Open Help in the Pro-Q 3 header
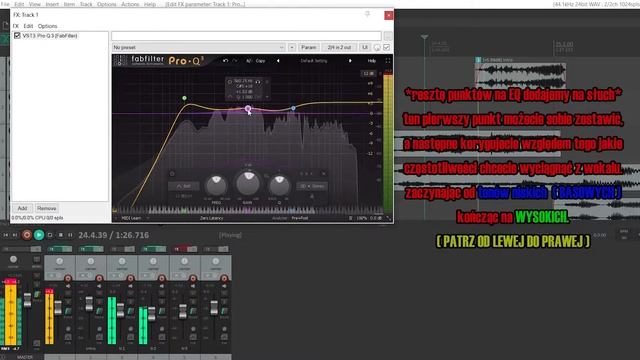The width and height of the screenshot is (640, 360). click(371, 61)
